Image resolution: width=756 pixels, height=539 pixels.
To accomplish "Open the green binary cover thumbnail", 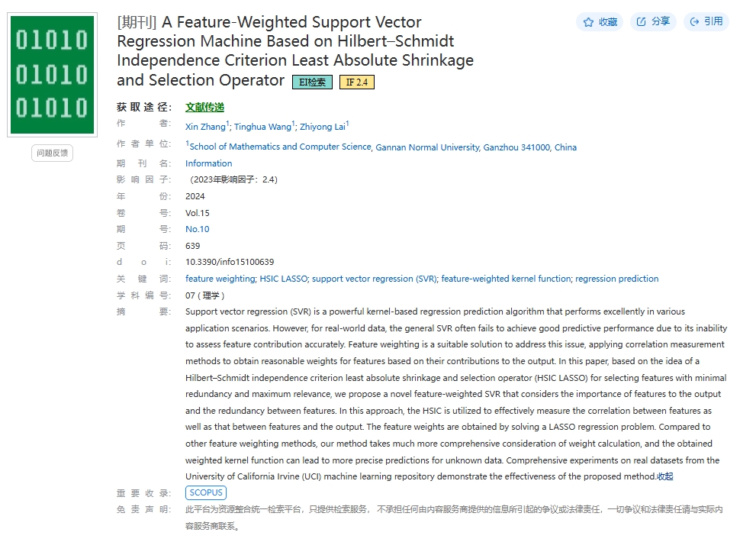I will [52, 75].
